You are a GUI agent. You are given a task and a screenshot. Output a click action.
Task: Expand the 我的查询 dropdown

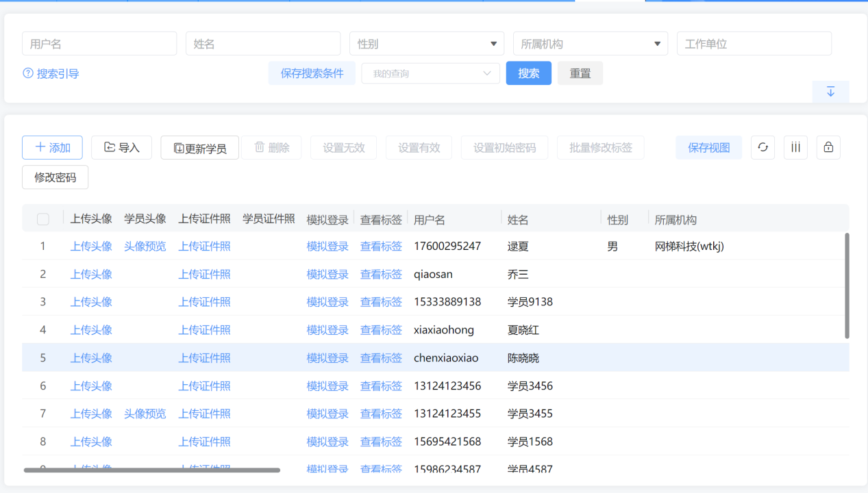[x=430, y=73]
